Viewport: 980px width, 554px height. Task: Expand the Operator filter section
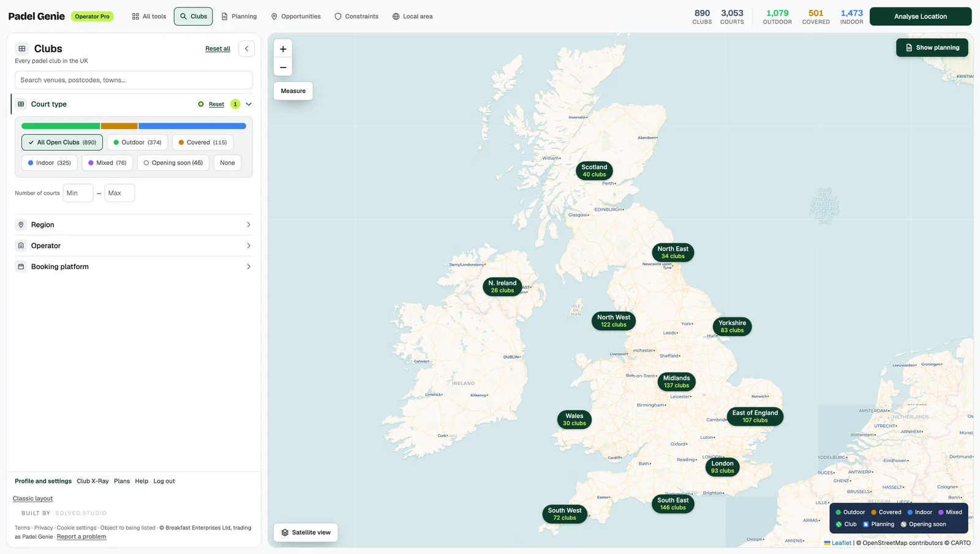tap(134, 246)
